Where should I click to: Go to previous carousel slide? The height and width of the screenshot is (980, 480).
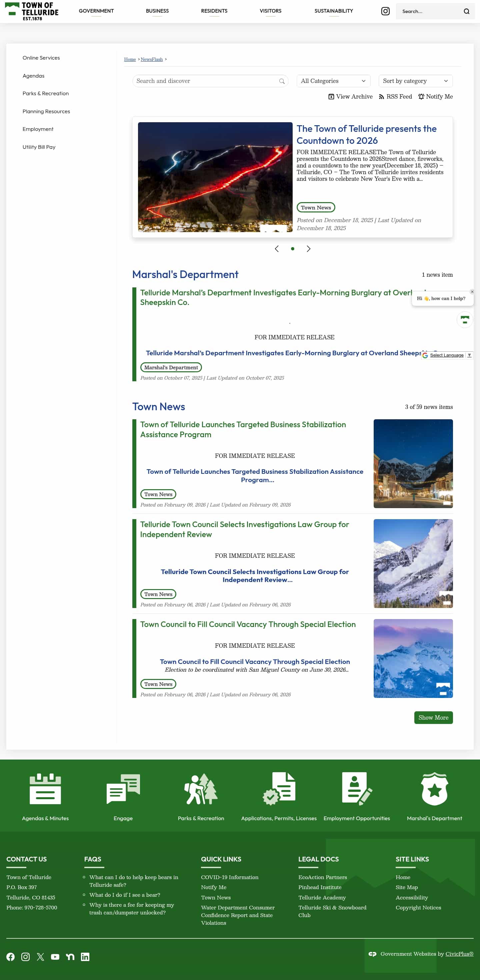[x=277, y=249]
